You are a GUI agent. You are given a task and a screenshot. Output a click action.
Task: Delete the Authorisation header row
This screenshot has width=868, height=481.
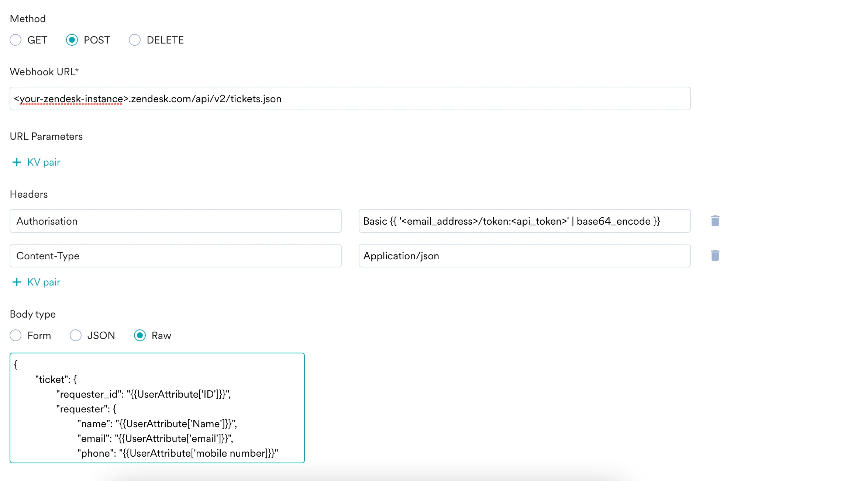tap(715, 221)
